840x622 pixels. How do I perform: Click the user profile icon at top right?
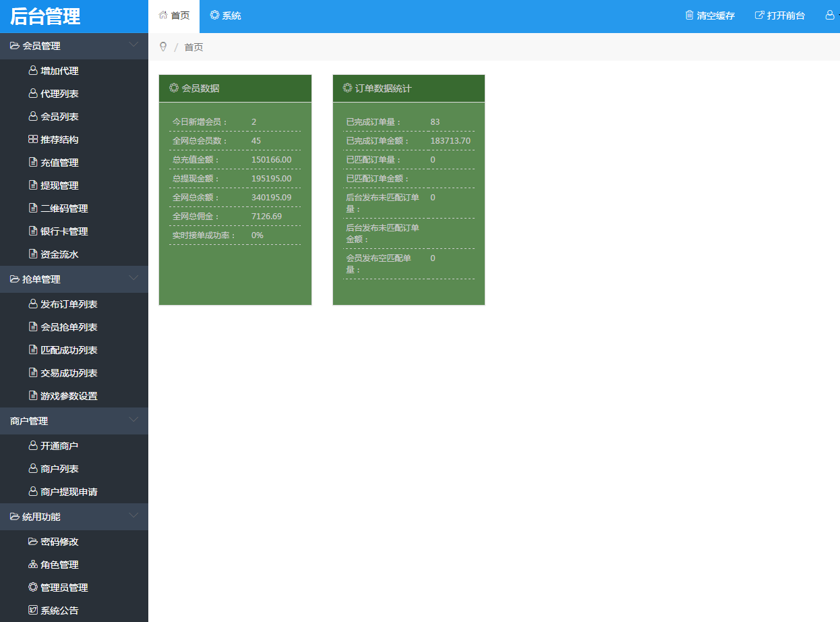click(830, 16)
